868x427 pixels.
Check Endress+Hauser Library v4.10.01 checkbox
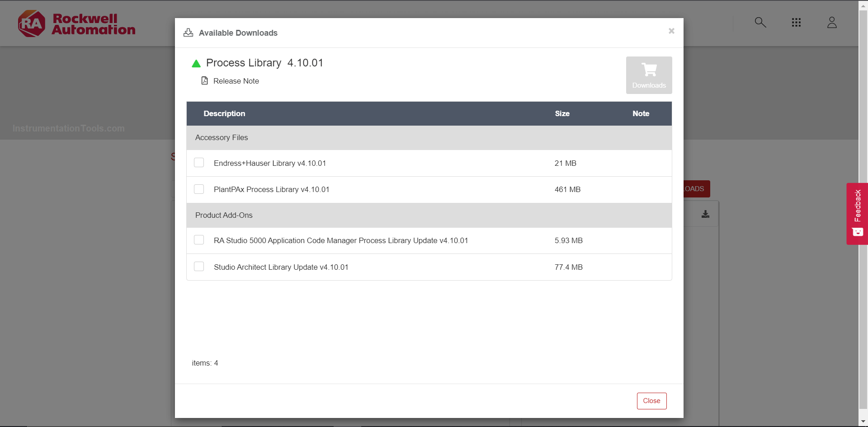(199, 163)
